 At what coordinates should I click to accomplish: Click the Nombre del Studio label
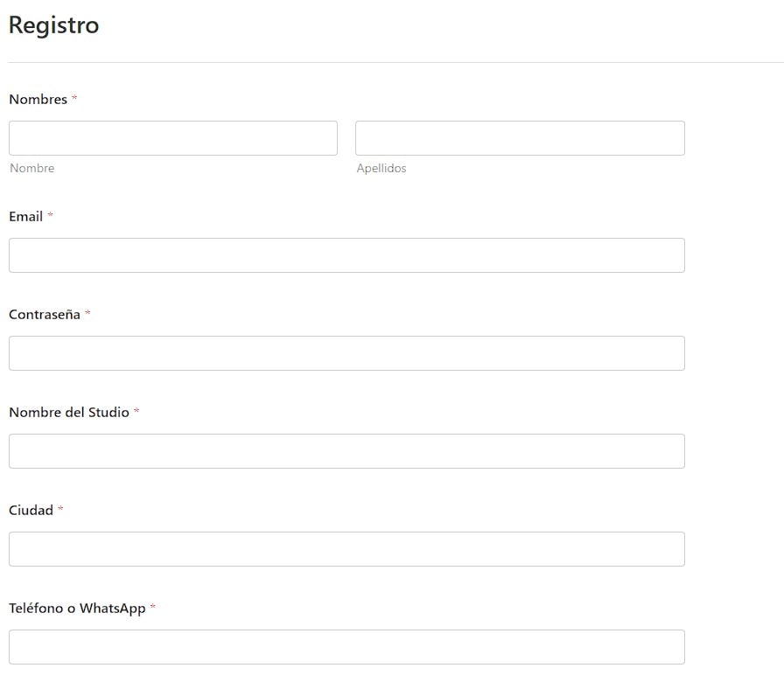click(x=68, y=412)
